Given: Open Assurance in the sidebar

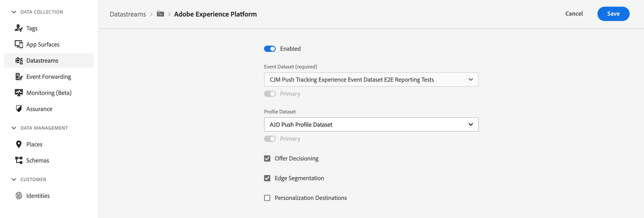Looking at the screenshot, I should click(x=49, y=109).
